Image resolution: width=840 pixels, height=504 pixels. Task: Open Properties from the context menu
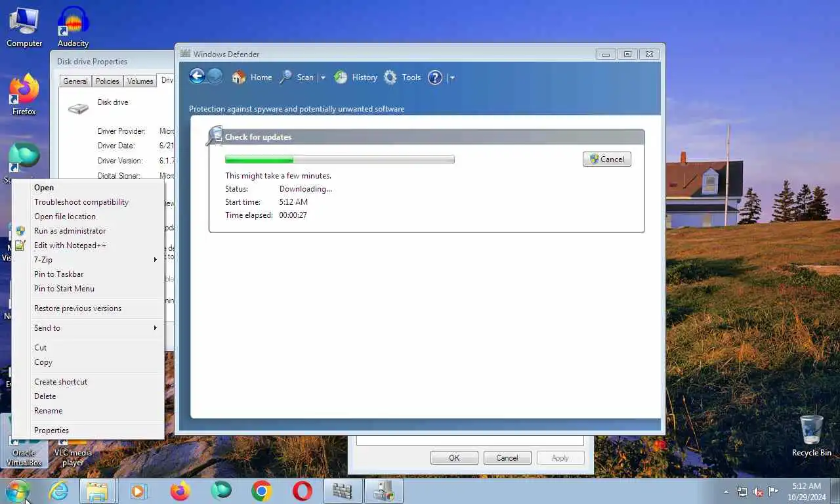(x=88, y=430)
